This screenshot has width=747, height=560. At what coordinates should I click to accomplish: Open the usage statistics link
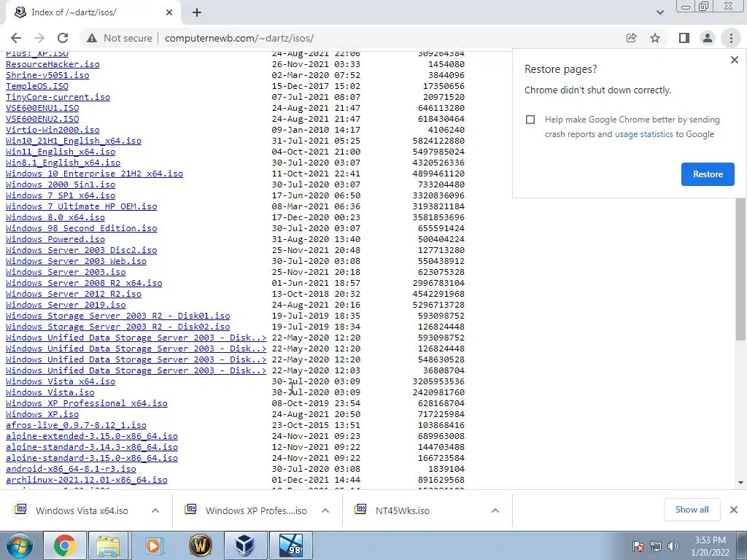click(643, 134)
